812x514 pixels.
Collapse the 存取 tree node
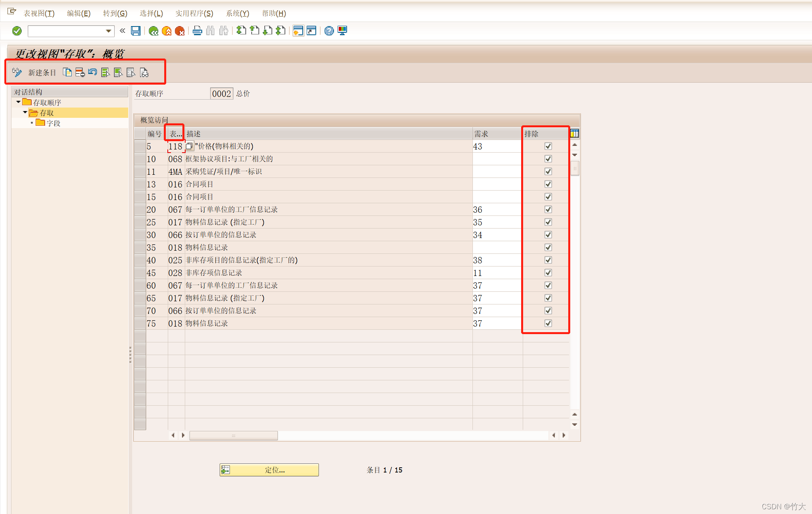[x=25, y=113]
